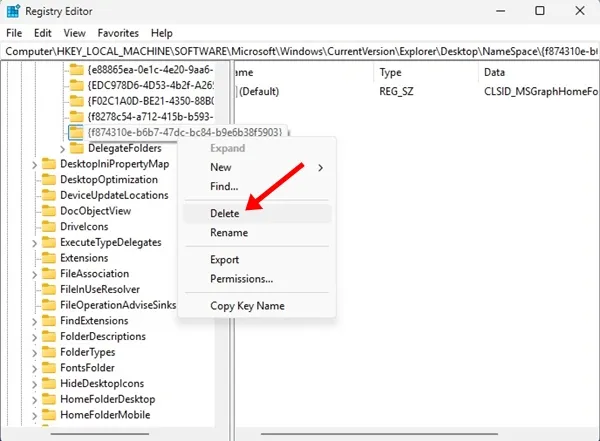Click the FontsFolder folder icon
600x441 pixels.
(x=49, y=368)
